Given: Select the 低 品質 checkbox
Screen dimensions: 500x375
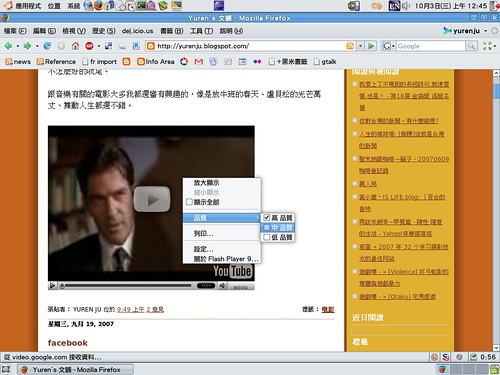Looking at the screenshot, I should click(266, 237).
